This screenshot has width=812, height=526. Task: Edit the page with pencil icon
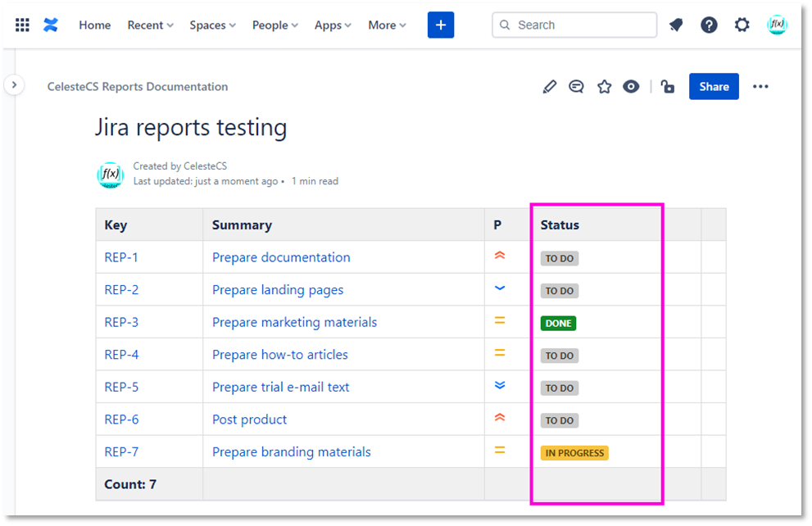(x=550, y=87)
